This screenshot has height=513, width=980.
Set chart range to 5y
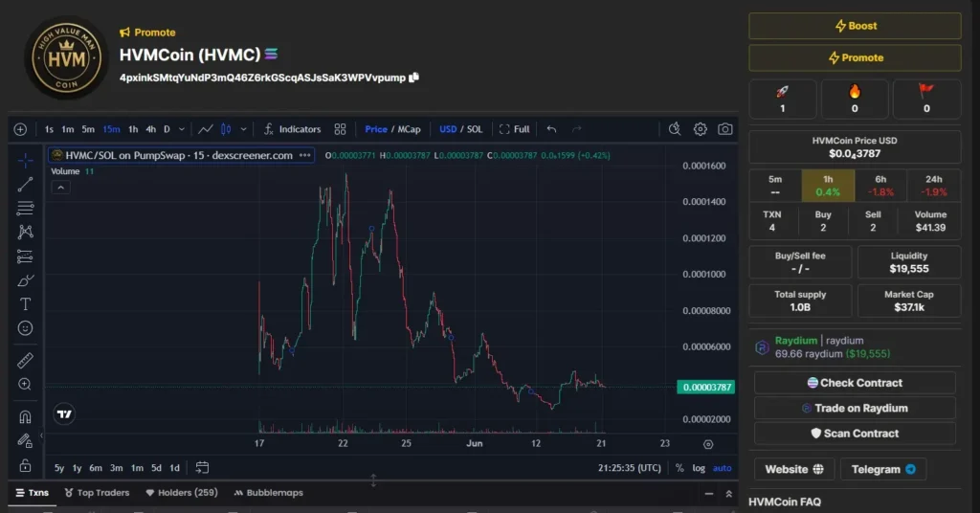58,468
